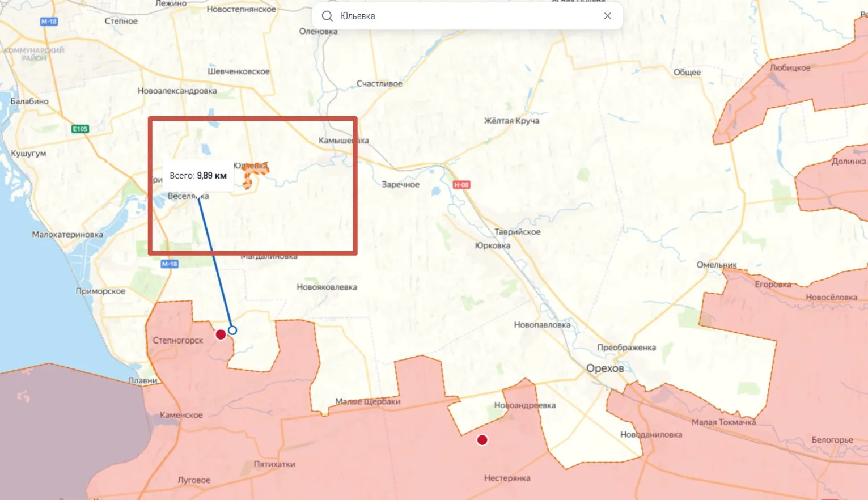Click the E105 road badge
This screenshot has width=868, height=500.
pyautogui.click(x=81, y=129)
